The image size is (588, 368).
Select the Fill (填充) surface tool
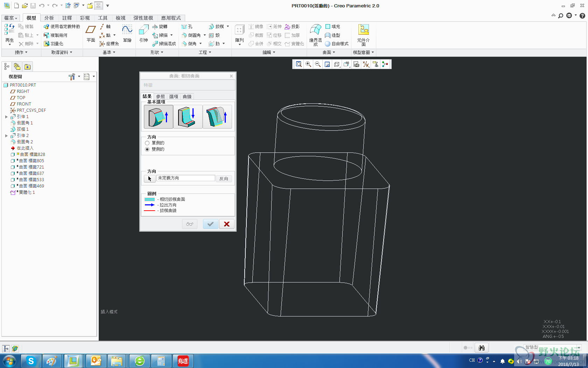[332, 27]
